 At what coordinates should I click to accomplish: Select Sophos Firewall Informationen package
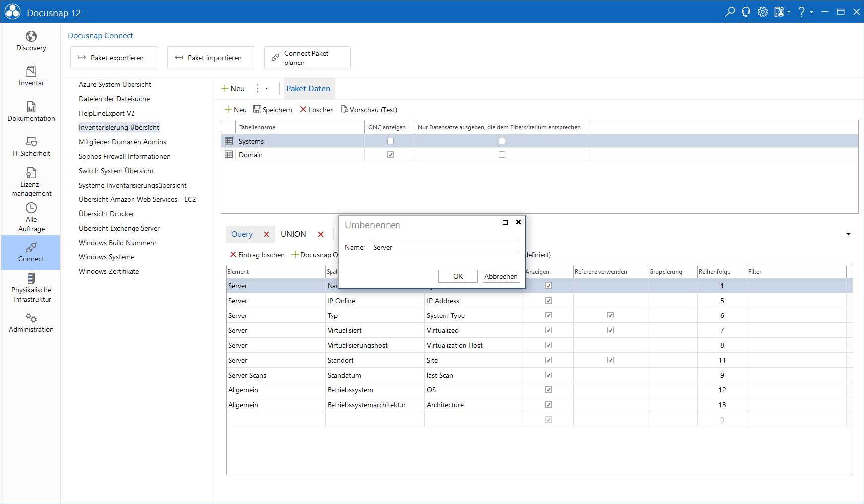point(125,157)
